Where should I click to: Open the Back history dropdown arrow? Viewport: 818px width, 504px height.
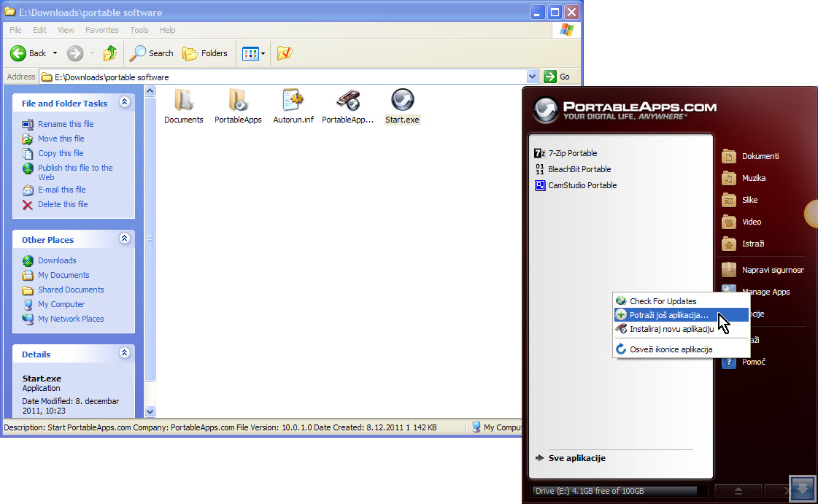[55, 53]
